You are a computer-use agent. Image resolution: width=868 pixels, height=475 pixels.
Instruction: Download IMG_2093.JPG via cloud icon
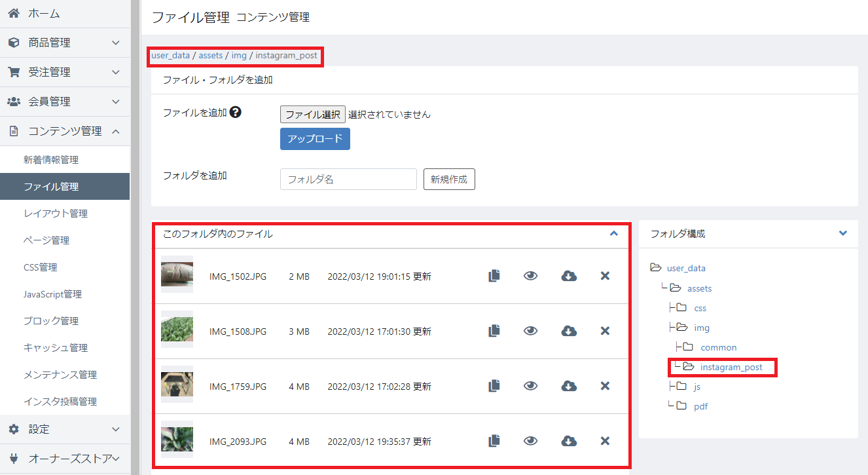(569, 442)
